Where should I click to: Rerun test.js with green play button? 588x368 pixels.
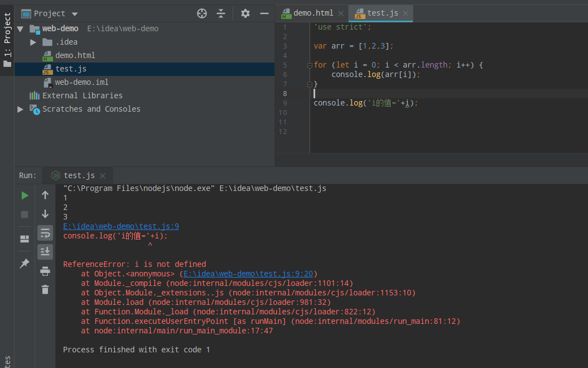(x=25, y=195)
